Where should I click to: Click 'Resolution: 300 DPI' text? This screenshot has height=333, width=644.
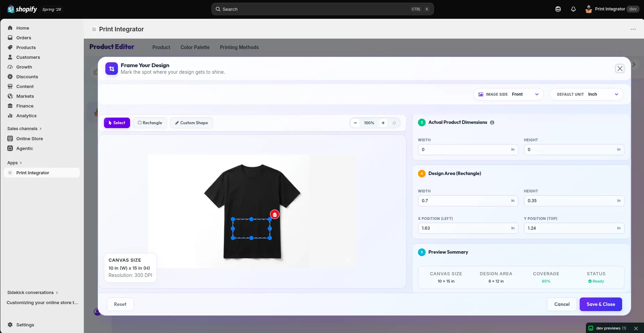[x=130, y=275]
